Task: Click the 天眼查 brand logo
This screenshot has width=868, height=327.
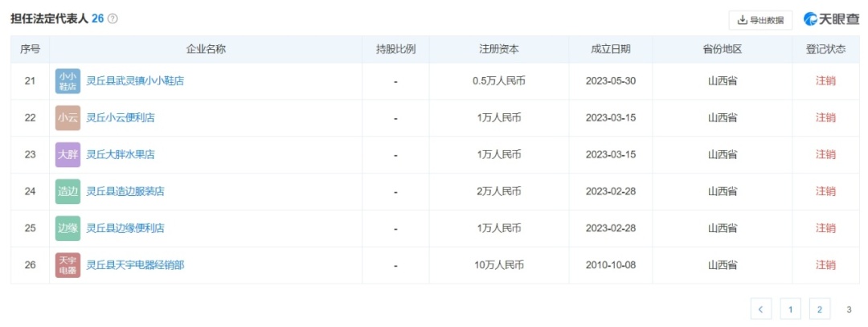Action: pyautogui.click(x=831, y=19)
